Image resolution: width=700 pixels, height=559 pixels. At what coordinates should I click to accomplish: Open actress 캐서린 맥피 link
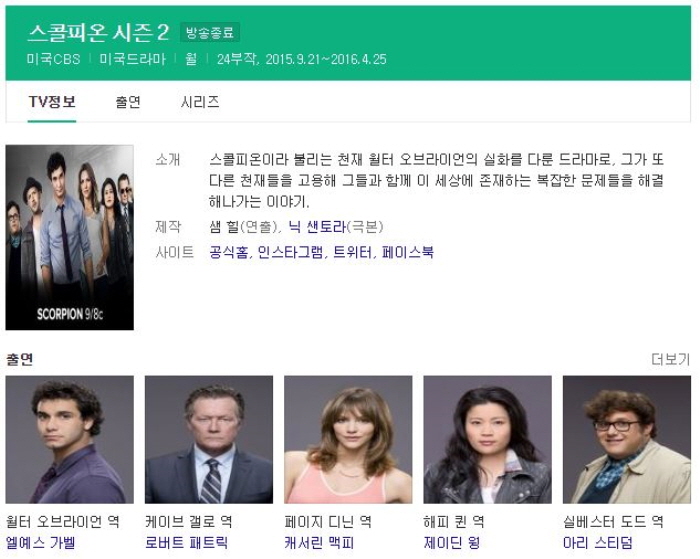(x=319, y=542)
